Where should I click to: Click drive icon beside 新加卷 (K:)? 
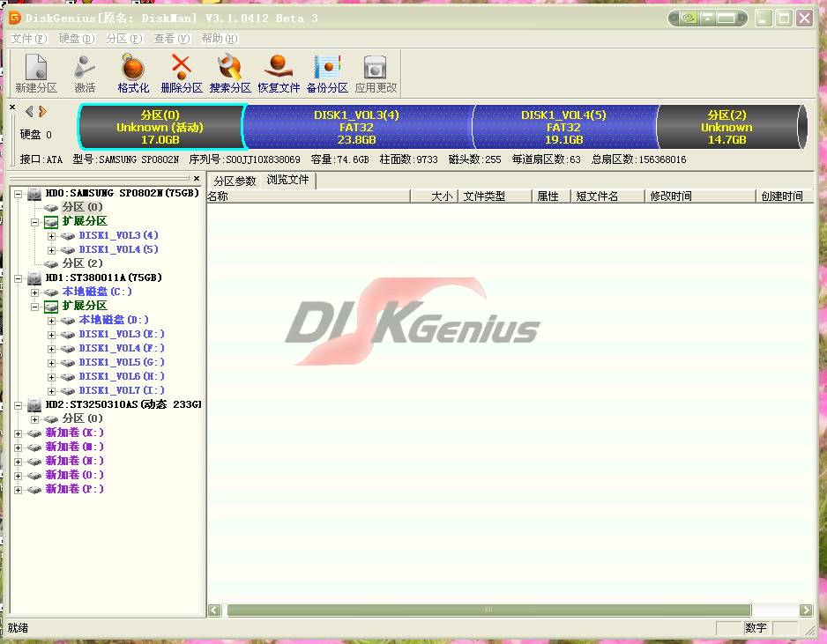pos(34,433)
